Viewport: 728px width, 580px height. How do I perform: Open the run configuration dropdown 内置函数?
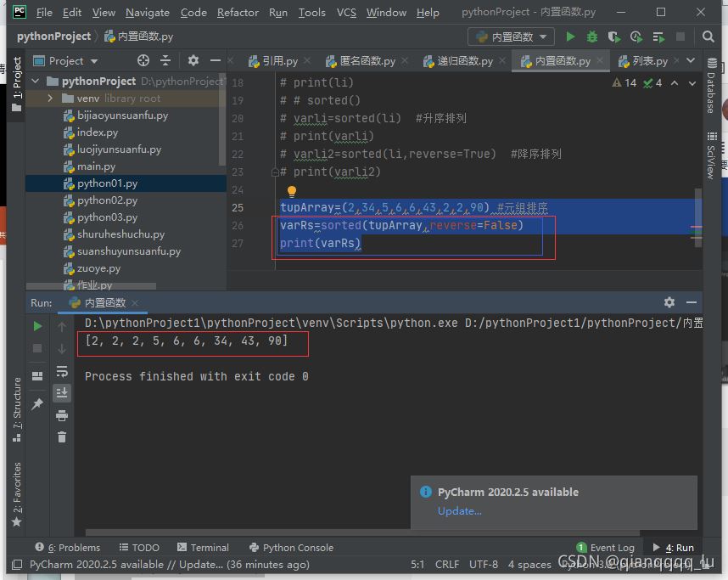point(511,37)
